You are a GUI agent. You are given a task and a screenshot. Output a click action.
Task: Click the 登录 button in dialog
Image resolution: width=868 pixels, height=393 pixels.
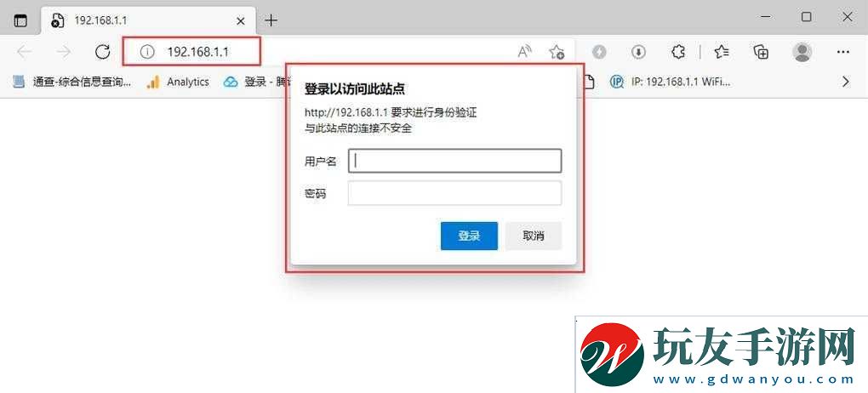coord(469,236)
